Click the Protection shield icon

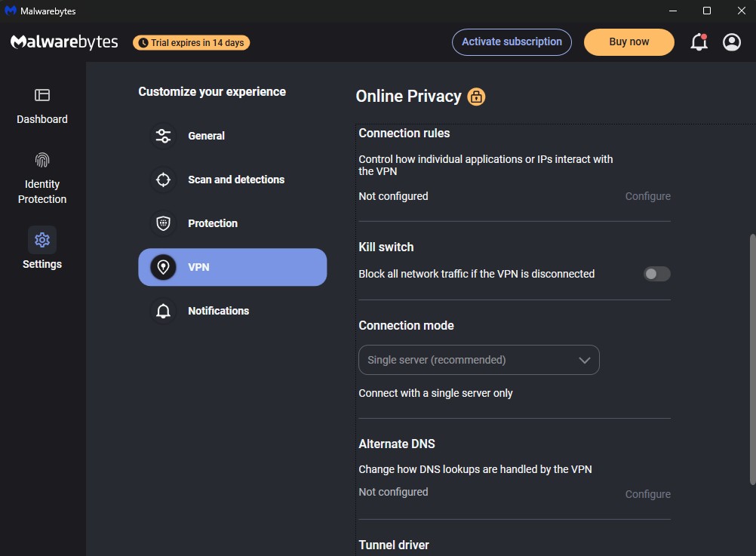[x=164, y=223]
